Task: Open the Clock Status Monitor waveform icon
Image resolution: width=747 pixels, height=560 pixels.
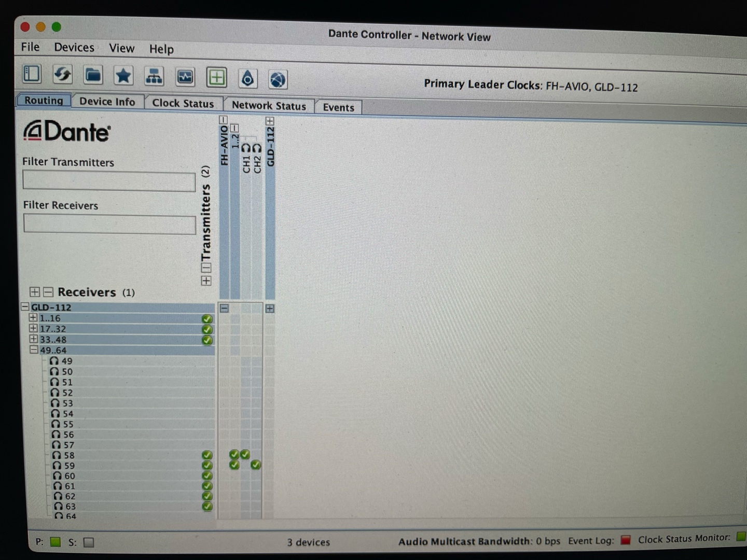Action: coord(185,77)
